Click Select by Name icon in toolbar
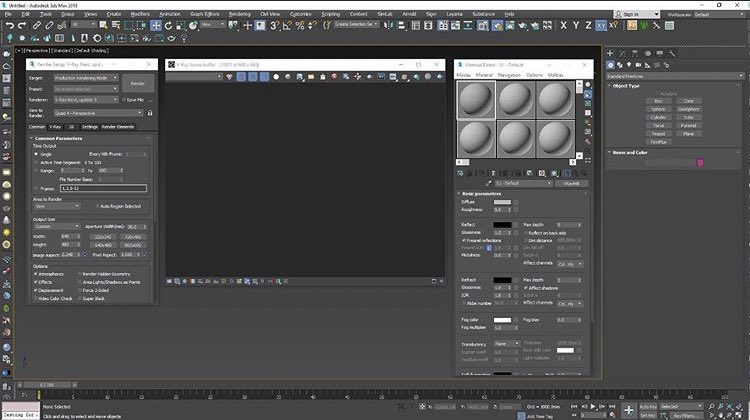The height and width of the screenshot is (420, 750). click(x=116, y=25)
